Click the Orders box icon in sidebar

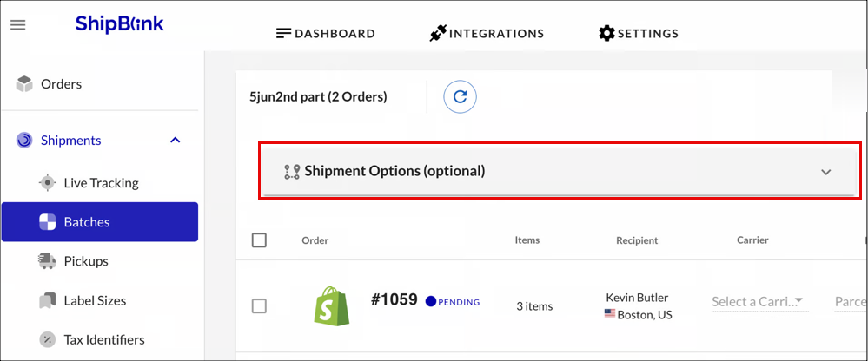click(24, 84)
